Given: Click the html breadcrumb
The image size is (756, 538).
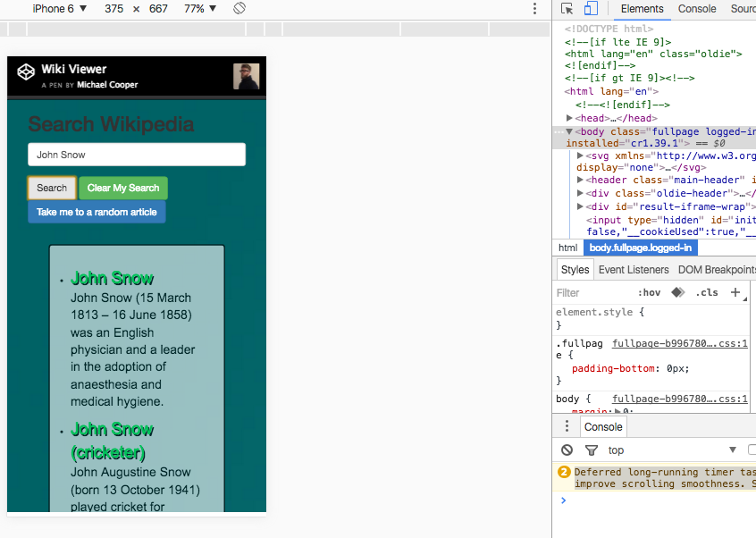Looking at the screenshot, I should (x=567, y=248).
